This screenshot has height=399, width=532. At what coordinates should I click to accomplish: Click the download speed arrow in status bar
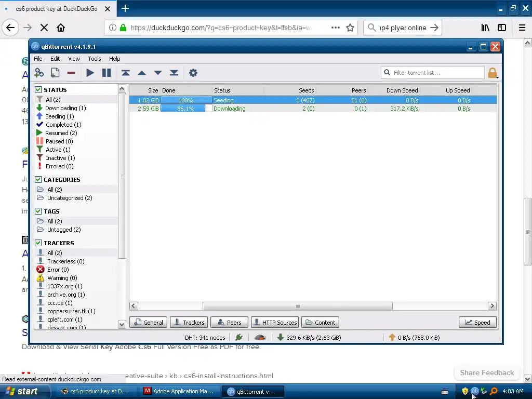[280, 337]
